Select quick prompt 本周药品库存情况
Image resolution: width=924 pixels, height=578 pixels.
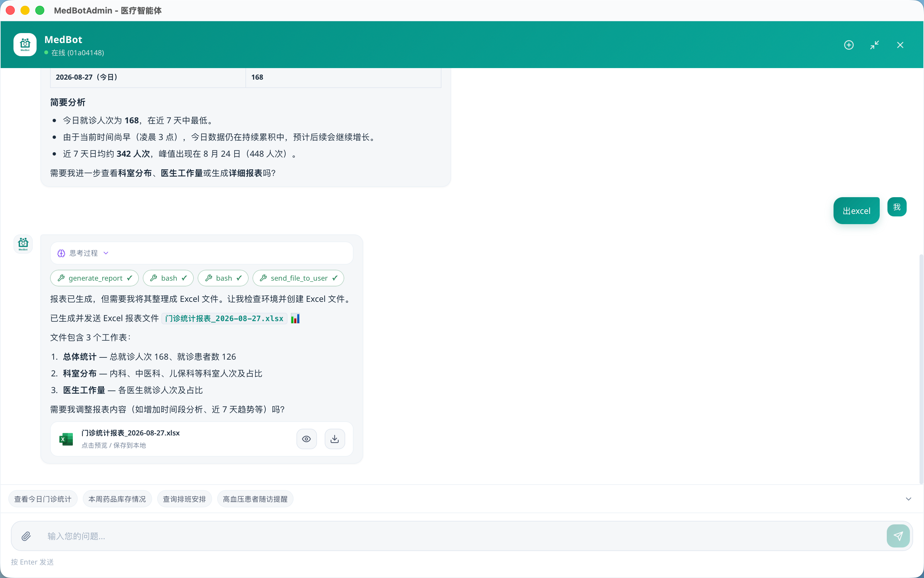tap(117, 499)
